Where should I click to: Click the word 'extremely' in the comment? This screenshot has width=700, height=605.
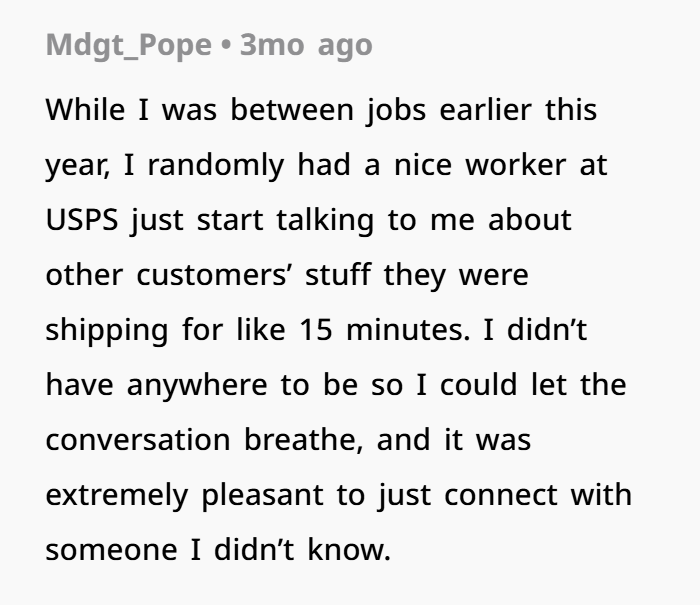(x=117, y=496)
